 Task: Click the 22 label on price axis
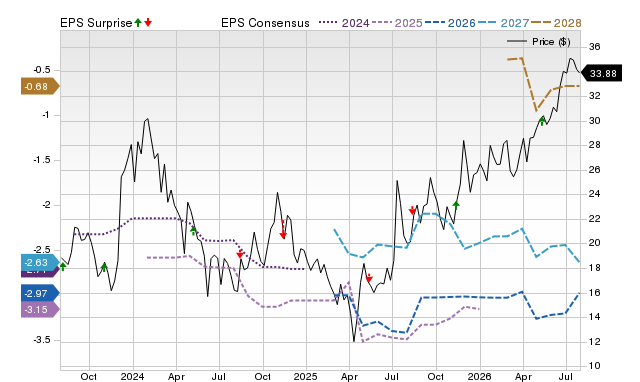[595, 219]
